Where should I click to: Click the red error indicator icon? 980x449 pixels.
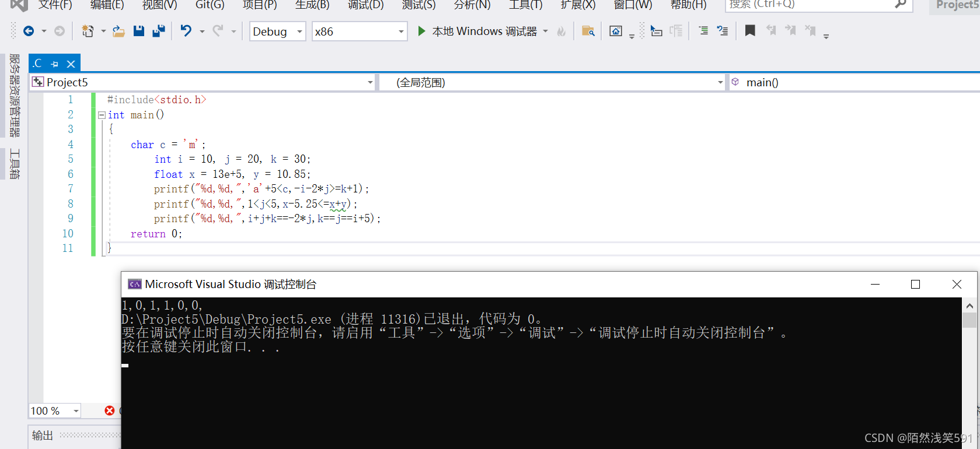pos(109,411)
